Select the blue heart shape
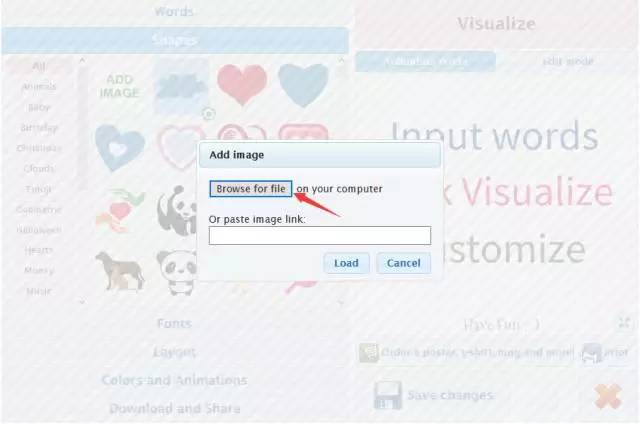640x425 pixels. click(x=303, y=85)
